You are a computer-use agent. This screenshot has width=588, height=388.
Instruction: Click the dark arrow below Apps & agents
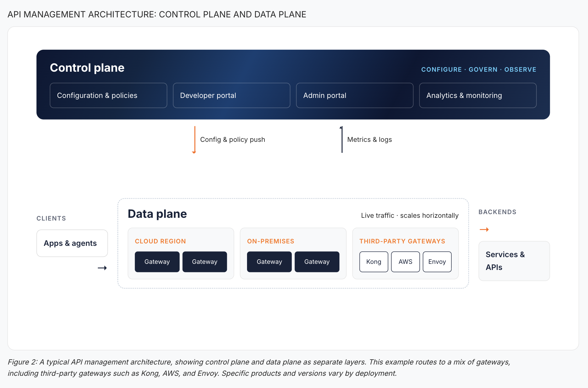[102, 268]
